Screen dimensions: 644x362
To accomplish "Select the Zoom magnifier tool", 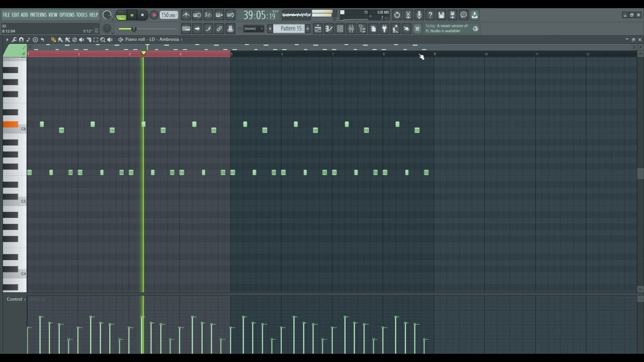I will point(103,39).
